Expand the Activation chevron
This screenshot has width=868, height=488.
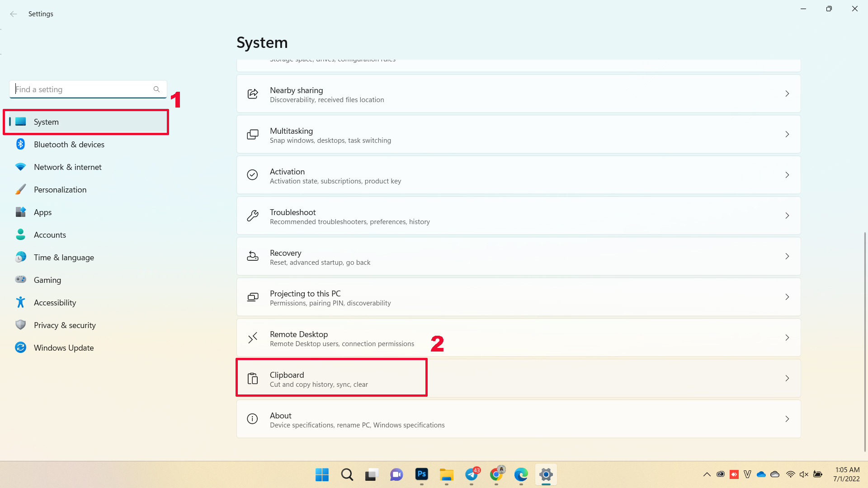787,175
